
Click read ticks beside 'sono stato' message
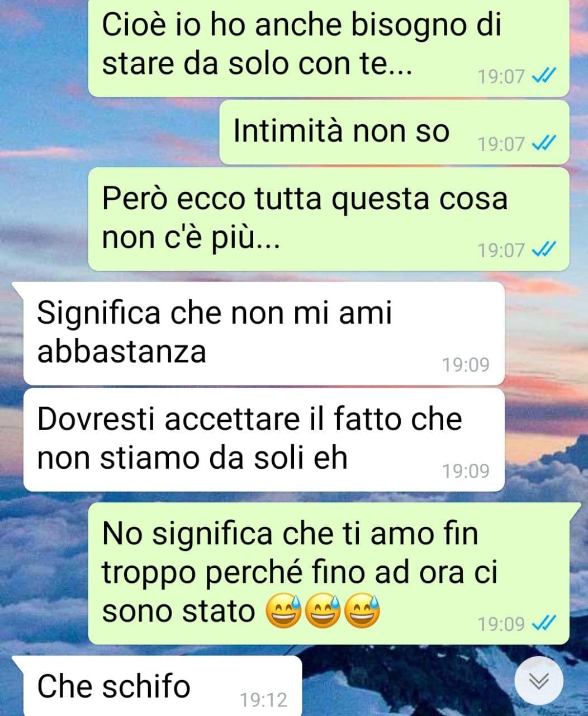543,623
